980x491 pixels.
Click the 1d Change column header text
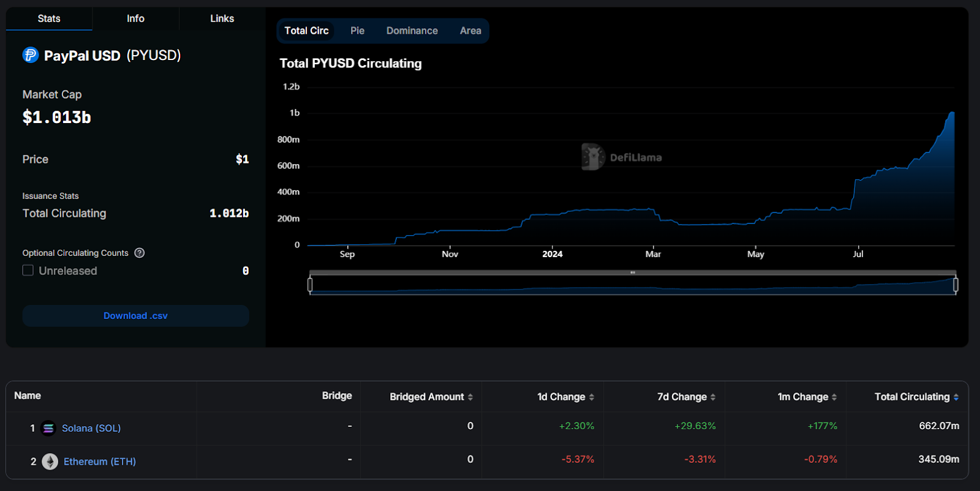[561, 397]
